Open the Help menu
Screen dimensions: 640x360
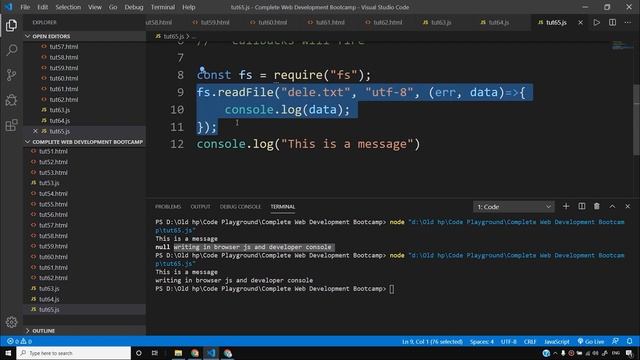click(x=189, y=7)
